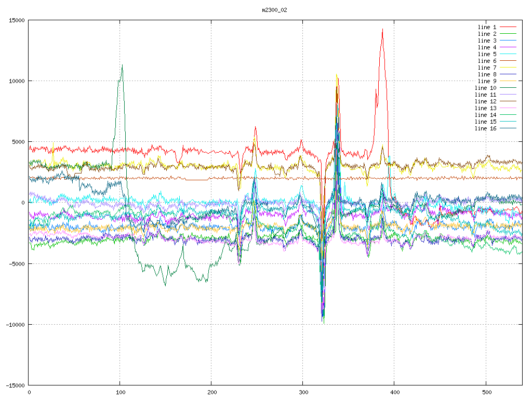Click the y-axis label 10000
The width and height of the screenshot is (532, 399).
tap(17, 81)
